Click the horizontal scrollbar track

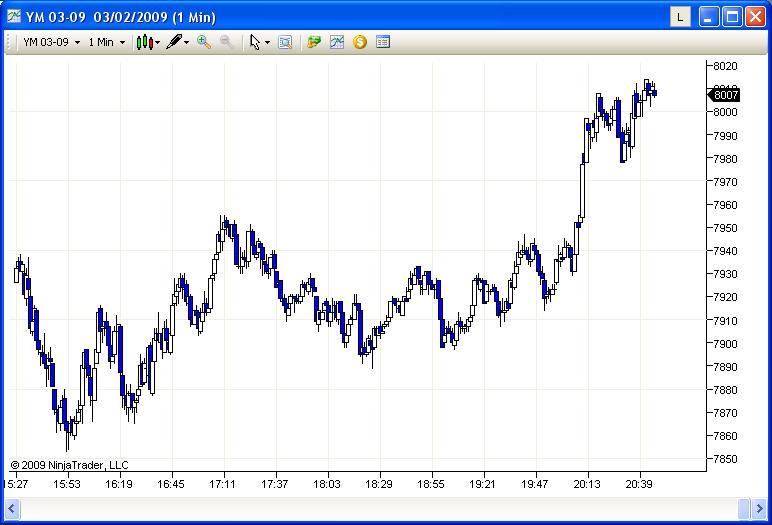click(x=378, y=508)
